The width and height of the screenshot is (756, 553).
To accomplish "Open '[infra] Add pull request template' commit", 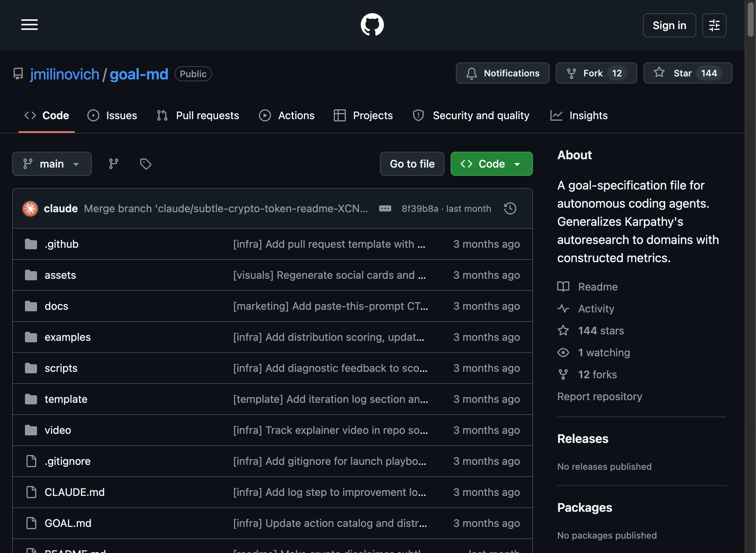I will click(329, 244).
